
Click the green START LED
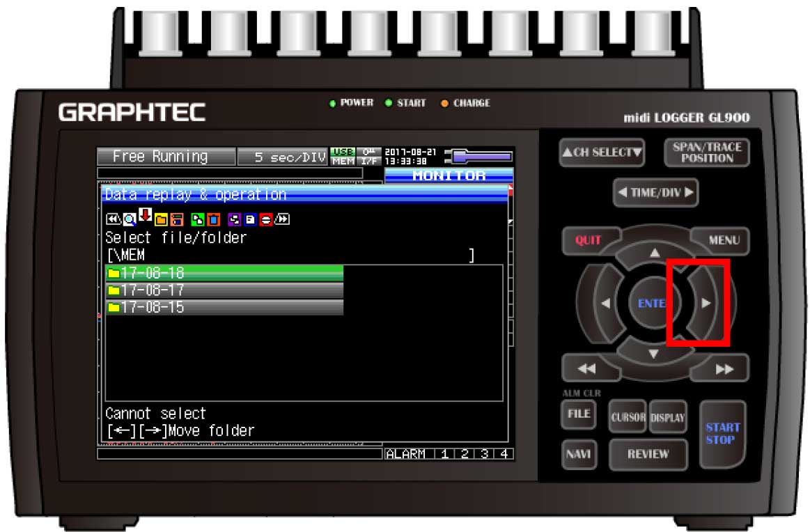pos(389,103)
